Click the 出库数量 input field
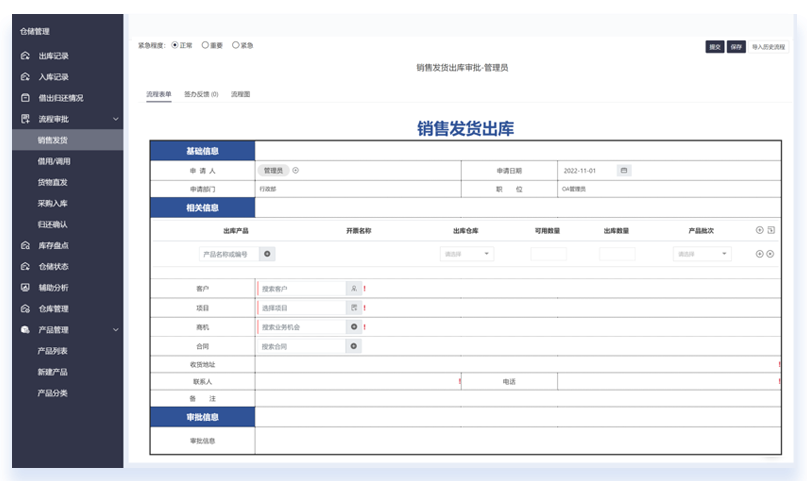This screenshot has height=481, width=807. (617, 254)
